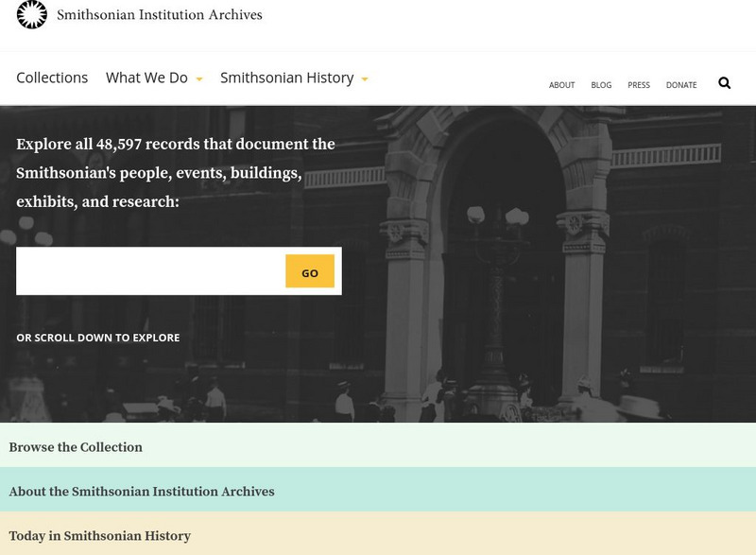Visit the BLOG page
The height and width of the screenshot is (555, 756).
point(599,84)
